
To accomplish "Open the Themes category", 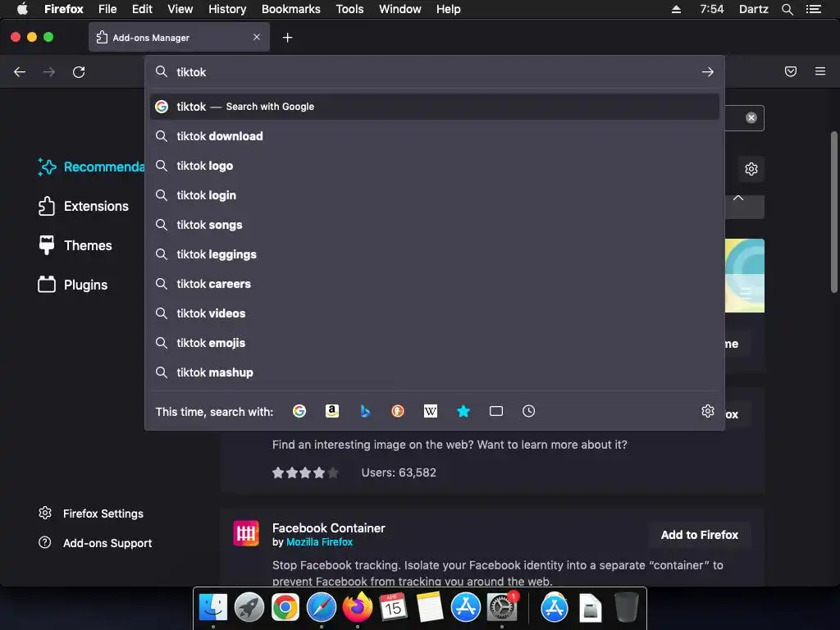I will [75, 245].
